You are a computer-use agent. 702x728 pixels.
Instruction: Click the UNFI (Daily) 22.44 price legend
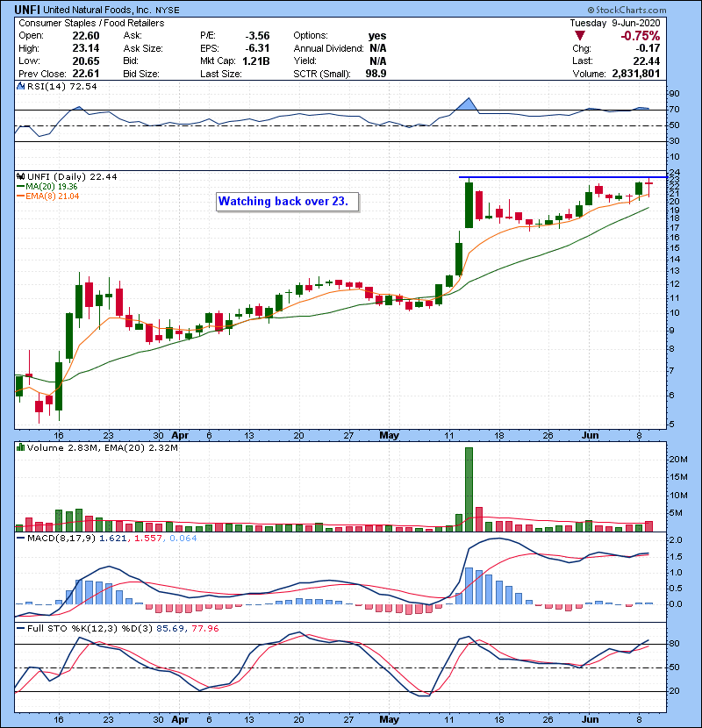(x=72, y=176)
